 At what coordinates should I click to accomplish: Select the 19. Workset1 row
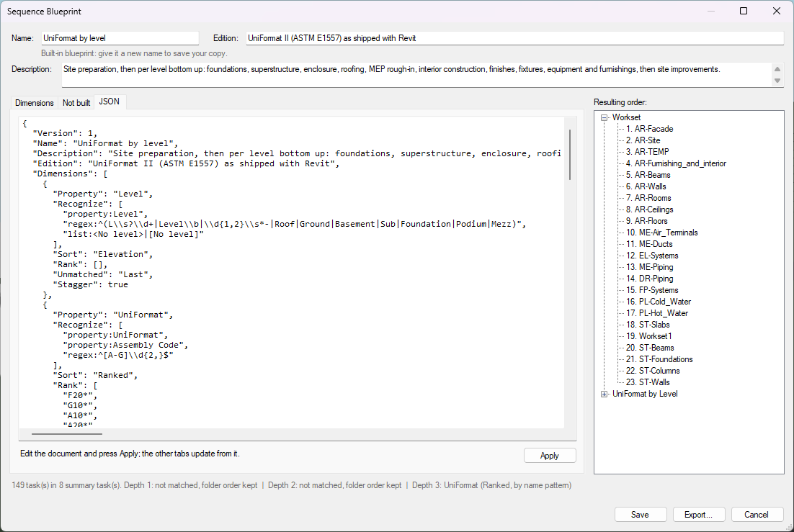[x=648, y=336]
